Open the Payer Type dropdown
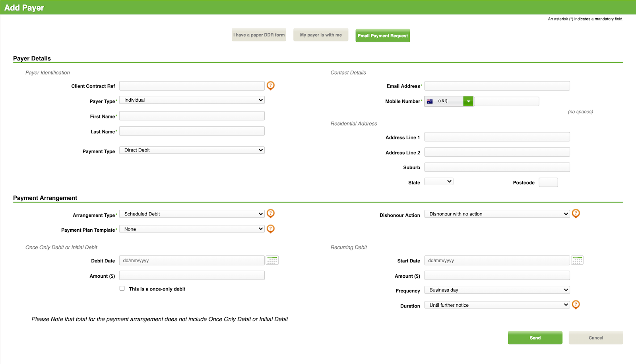This screenshot has height=364, width=636. (x=192, y=100)
